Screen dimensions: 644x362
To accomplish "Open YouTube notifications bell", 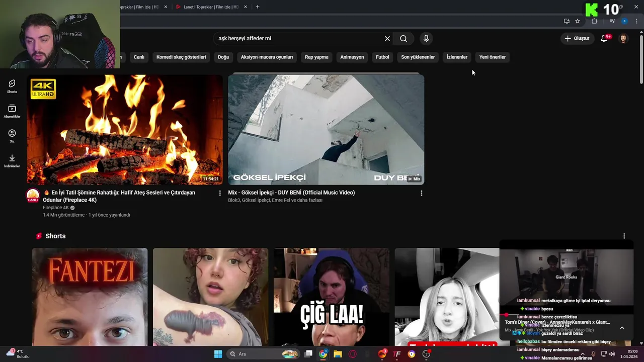I will click(x=605, y=38).
